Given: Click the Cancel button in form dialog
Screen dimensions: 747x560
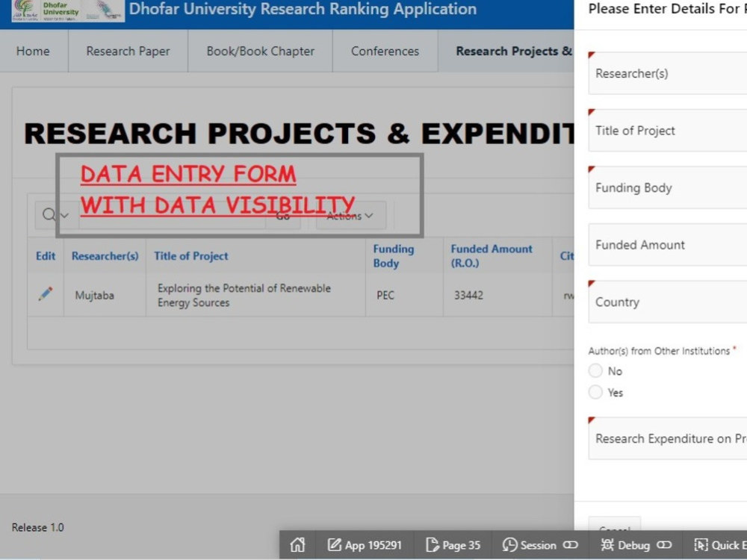Looking at the screenshot, I should (x=615, y=524).
